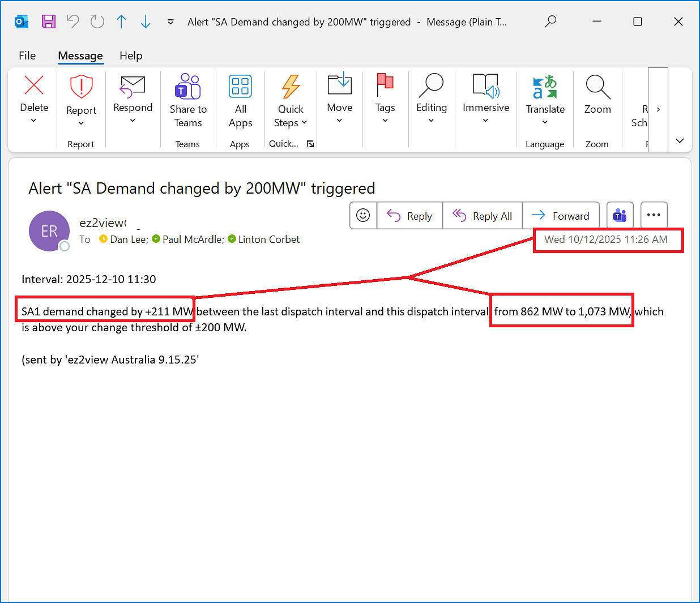This screenshot has width=700, height=603.
Task: Click the Report shield icon
Action: [x=81, y=88]
